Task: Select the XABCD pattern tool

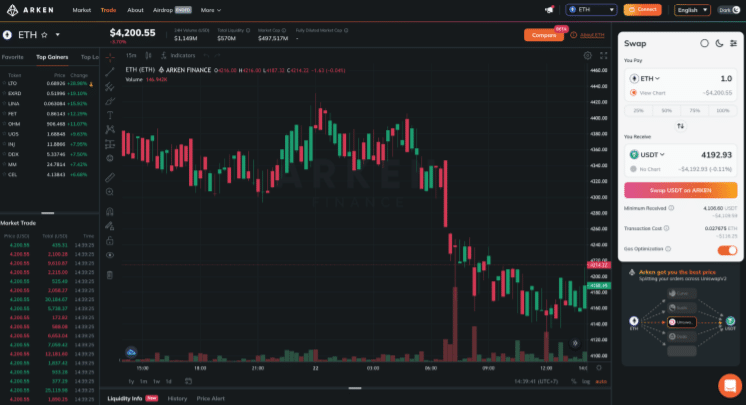Action: point(110,129)
